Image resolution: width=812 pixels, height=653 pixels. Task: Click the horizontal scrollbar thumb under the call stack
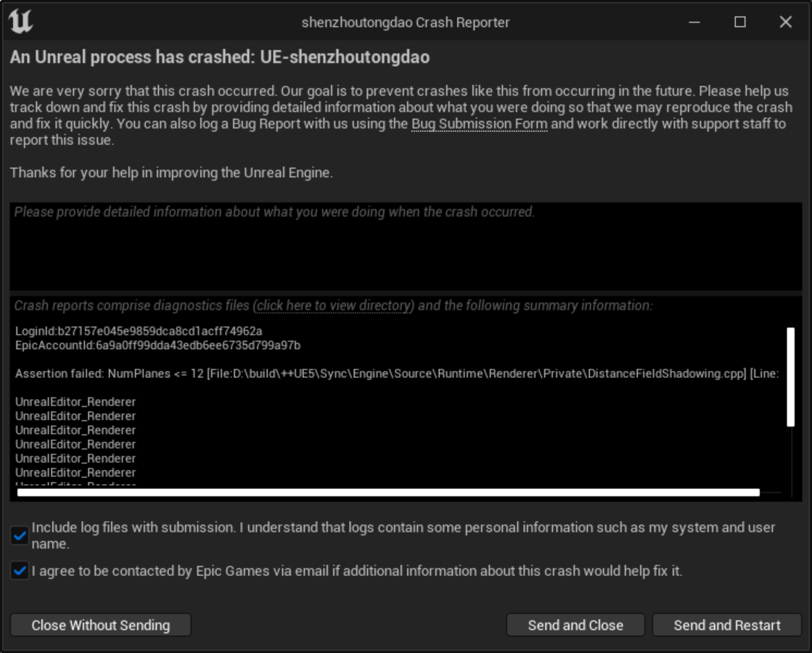point(388,493)
